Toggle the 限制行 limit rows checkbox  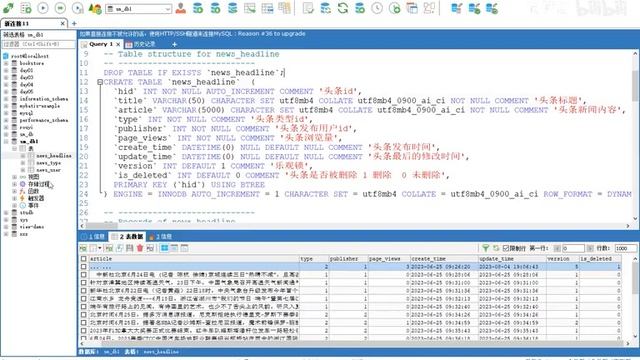point(506,248)
